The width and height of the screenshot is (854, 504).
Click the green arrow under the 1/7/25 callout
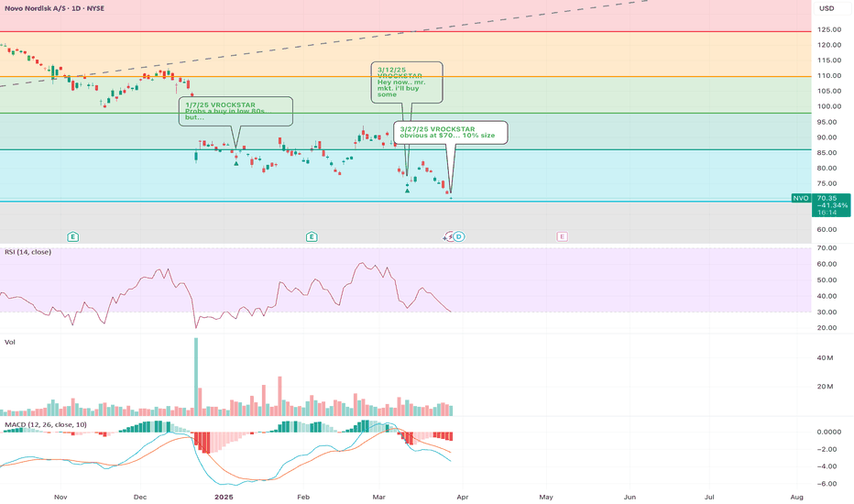pyautogui.click(x=236, y=163)
